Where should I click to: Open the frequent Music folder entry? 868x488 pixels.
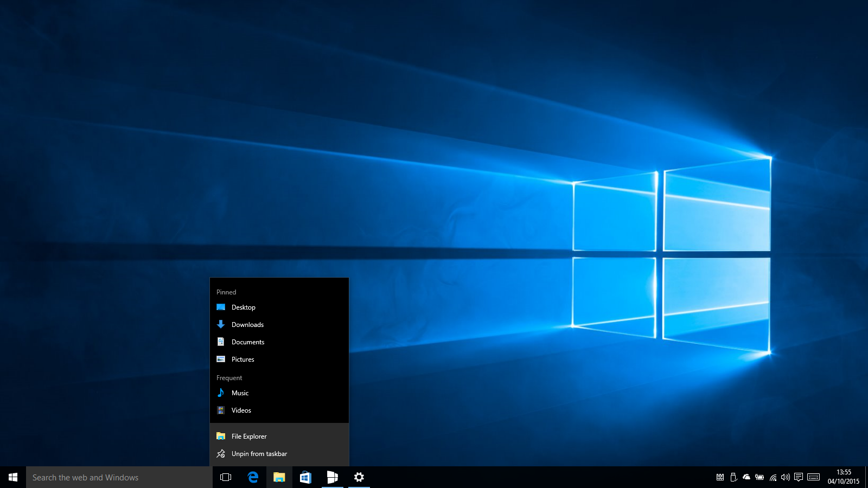[279, 393]
